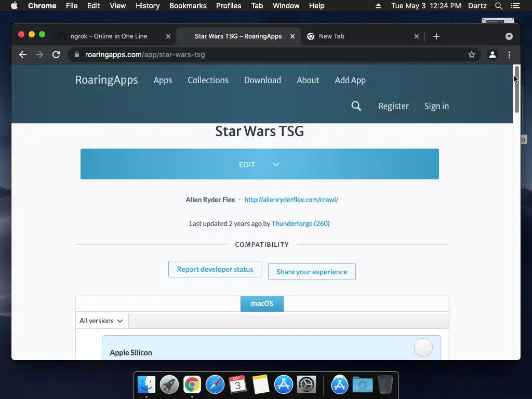
Task: Close the New Tab tab
Action: [417, 36]
